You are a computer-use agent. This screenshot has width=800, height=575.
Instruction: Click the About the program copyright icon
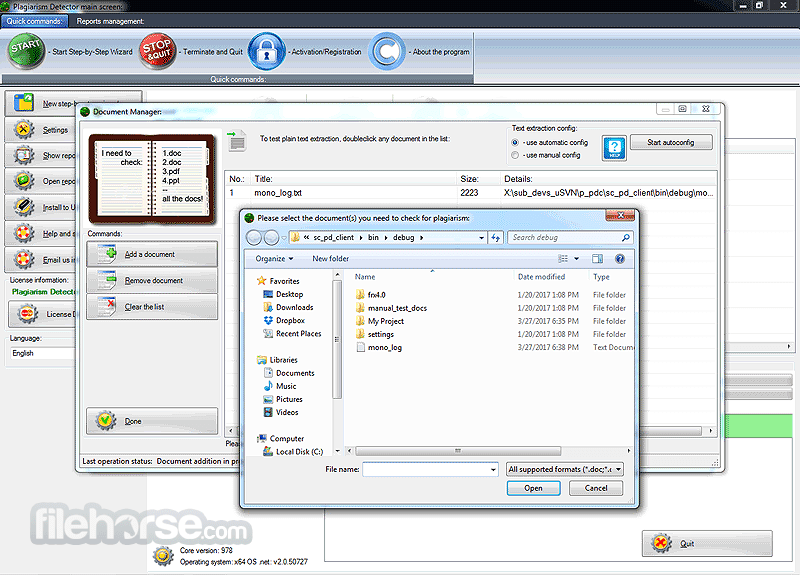coord(388,51)
